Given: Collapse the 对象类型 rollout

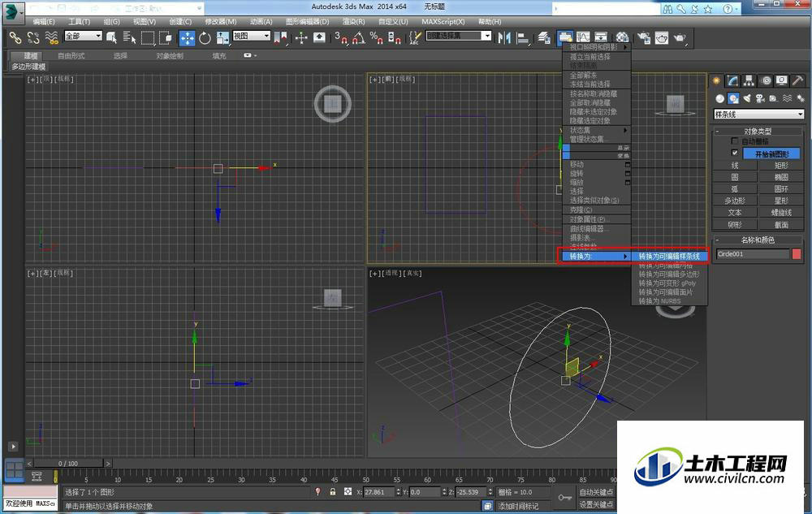Looking at the screenshot, I should coord(758,131).
